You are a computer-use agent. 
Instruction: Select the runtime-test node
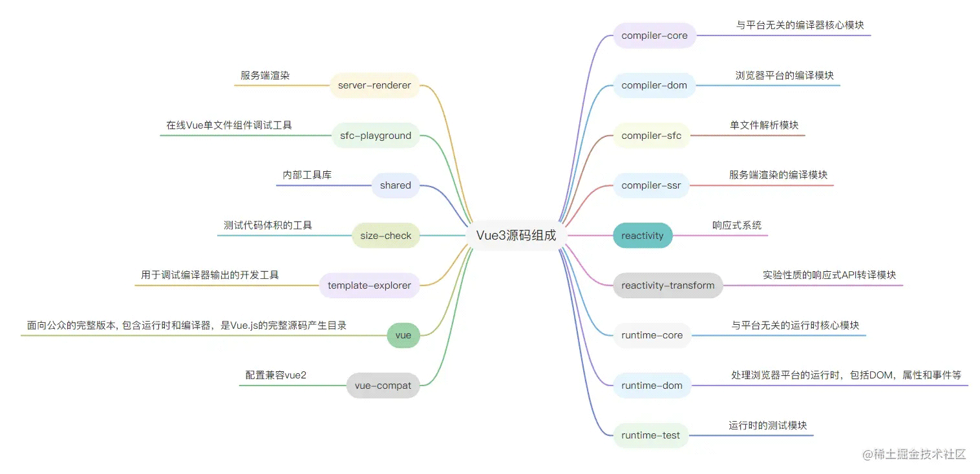[650, 435]
